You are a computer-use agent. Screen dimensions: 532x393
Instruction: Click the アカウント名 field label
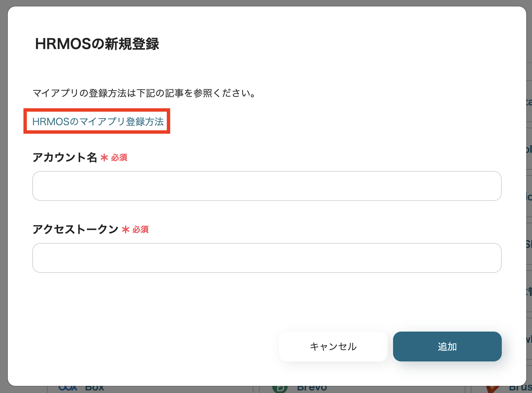[65, 157]
